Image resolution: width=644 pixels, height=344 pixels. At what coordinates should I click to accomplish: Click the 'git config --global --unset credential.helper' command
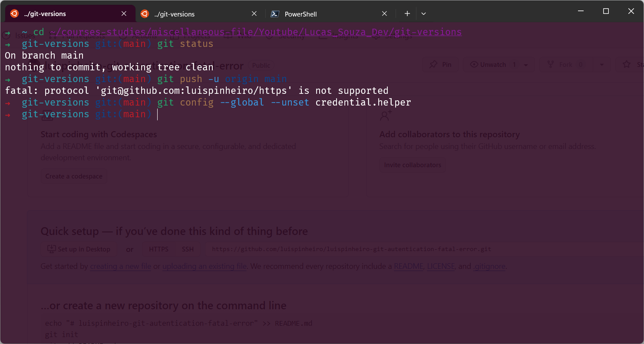(x=284, y=103)
